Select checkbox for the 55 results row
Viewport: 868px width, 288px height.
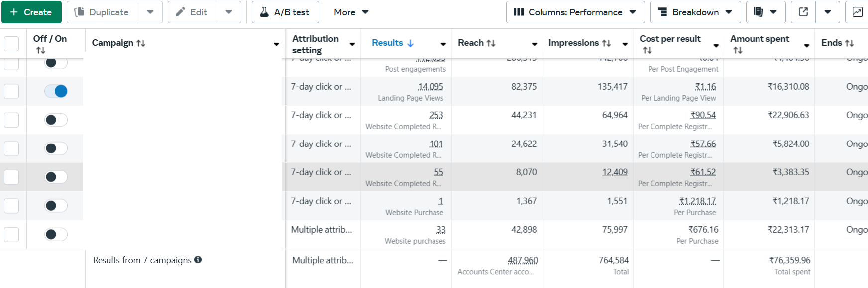click(x=11, y=177)
